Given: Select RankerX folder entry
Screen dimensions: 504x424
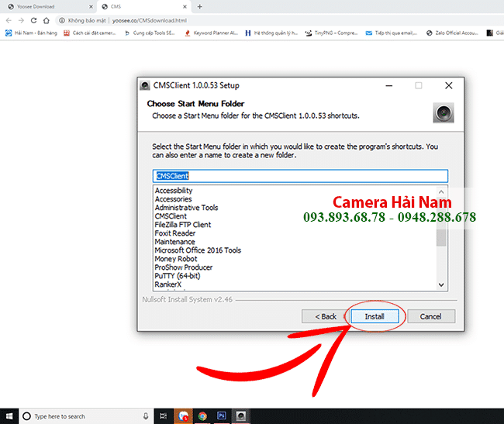Looking at the screenshot, I should point(168,284).
